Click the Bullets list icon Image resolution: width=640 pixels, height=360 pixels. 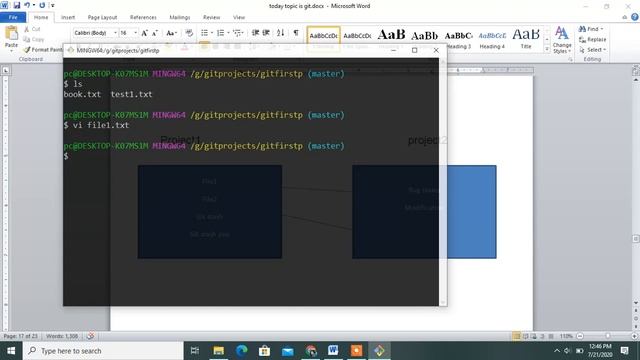(204, 33)
